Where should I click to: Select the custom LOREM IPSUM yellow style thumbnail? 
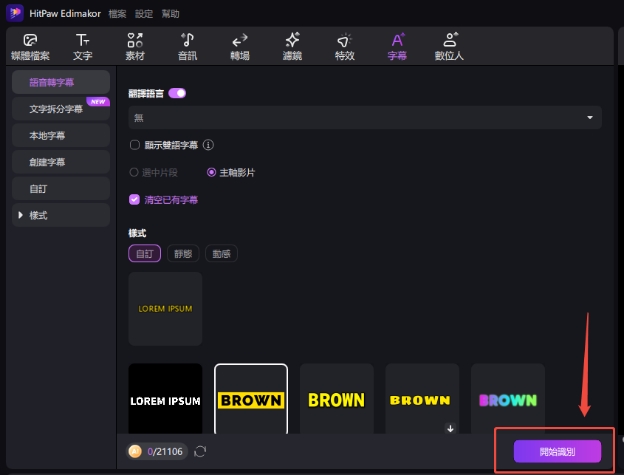pyautogui.click(x=165, y=309)
